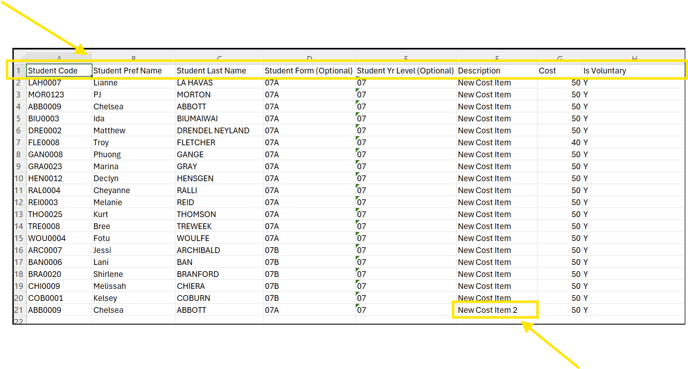Image resolution: width=688 pixels, height=369 pixels.
Task: Click row header number 21
Action: [x=18, y=310]
